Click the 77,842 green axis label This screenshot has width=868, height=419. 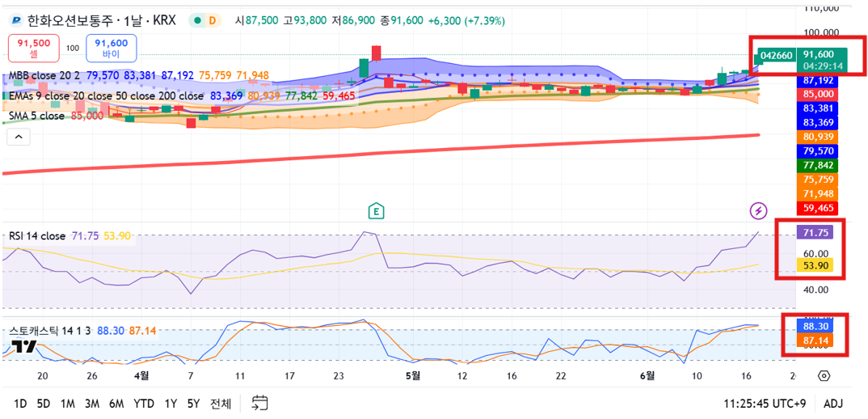click(819, 165)
